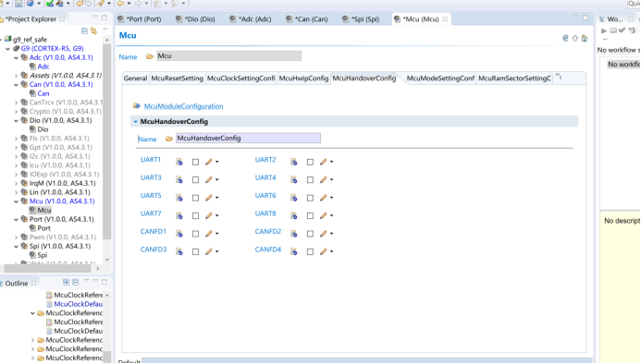This screenshot has width=641, height=364.
Task: Click the CANFD4 row's configuration icon
Action: coord(293,251)
